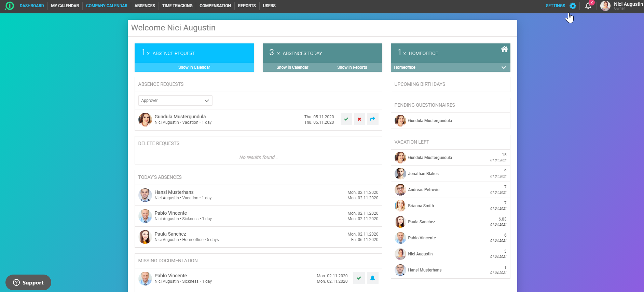The width and height of the screenshot is (644, 292).
Task: Open the Settings gear icon
Action: point(573,6)
